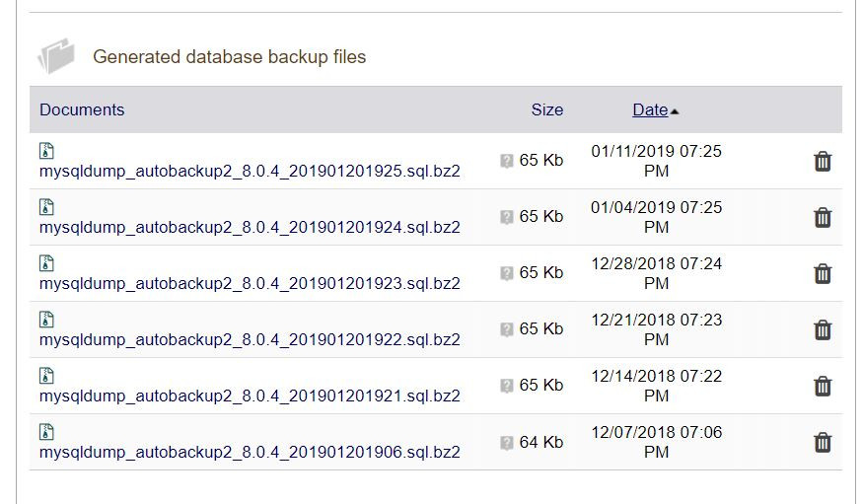
Task: Toggle the Date sort direction arrow
Action: tap(675, 111)
